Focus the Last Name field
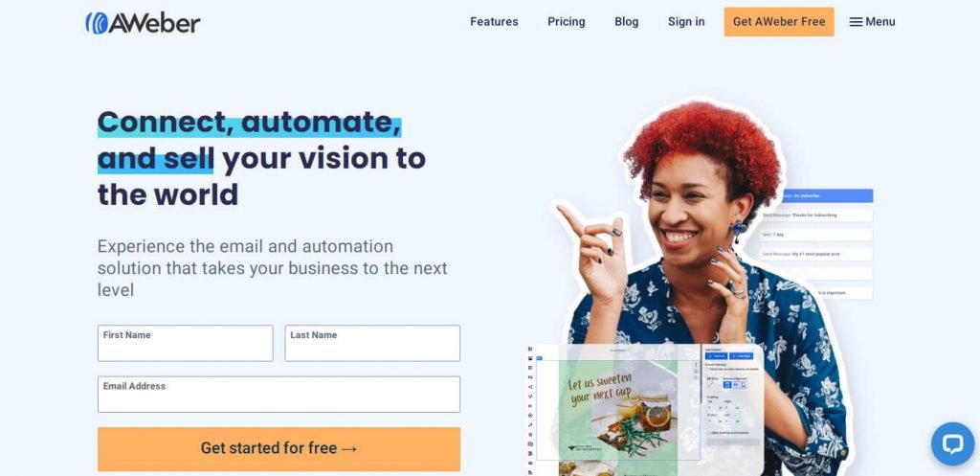 pos(372,343)
